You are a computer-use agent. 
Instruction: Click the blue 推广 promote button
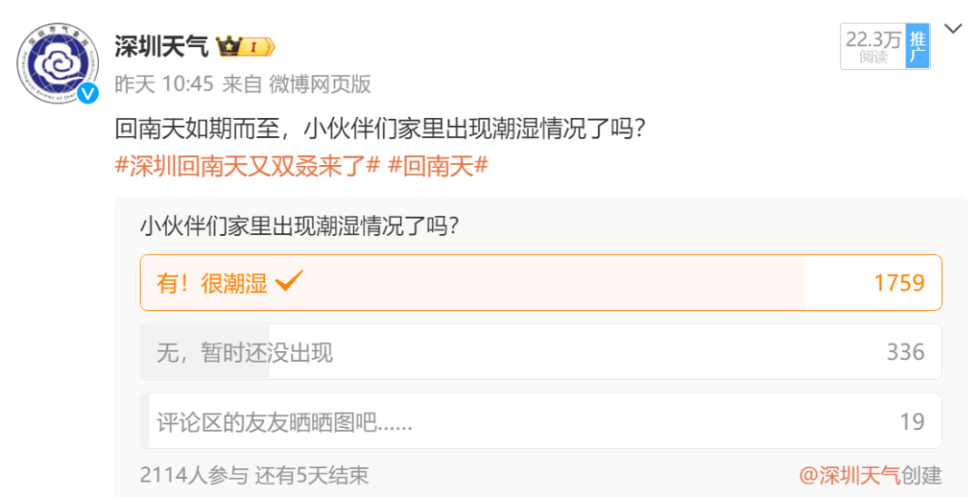[917, 46]
